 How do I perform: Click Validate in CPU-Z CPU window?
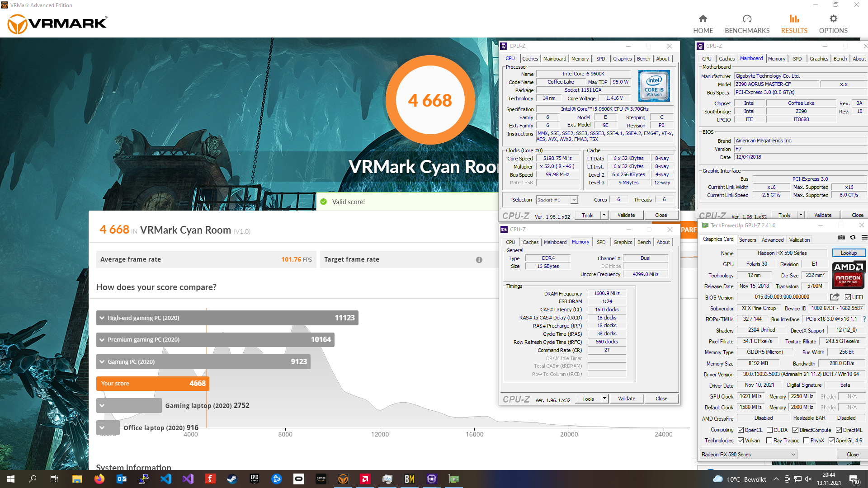click(x=626, y=215)
